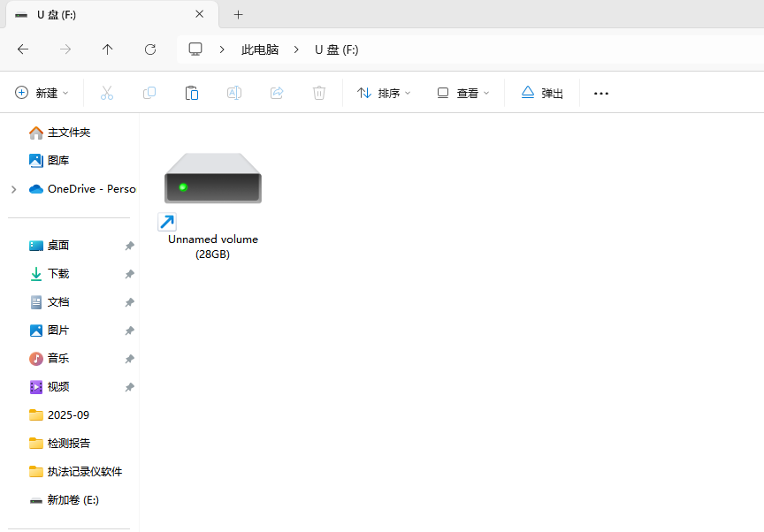Open the 查看 view dropdown
764x532 pixels.
463,93
